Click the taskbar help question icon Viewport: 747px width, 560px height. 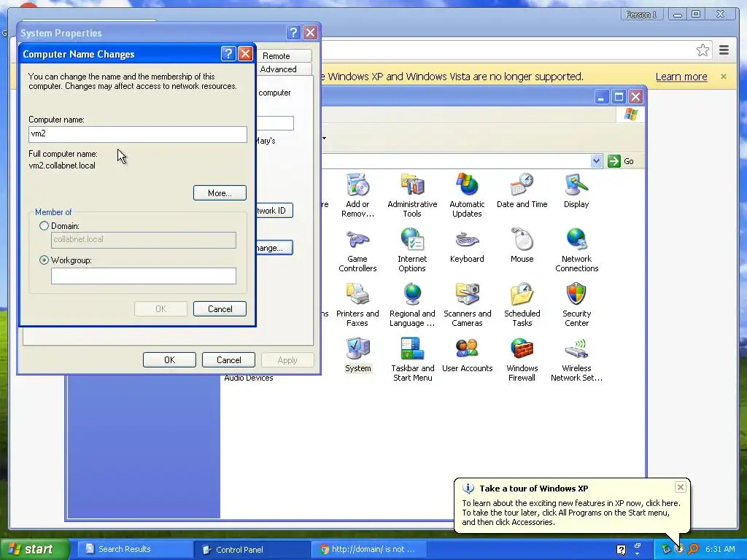click(x=621, y=550)
